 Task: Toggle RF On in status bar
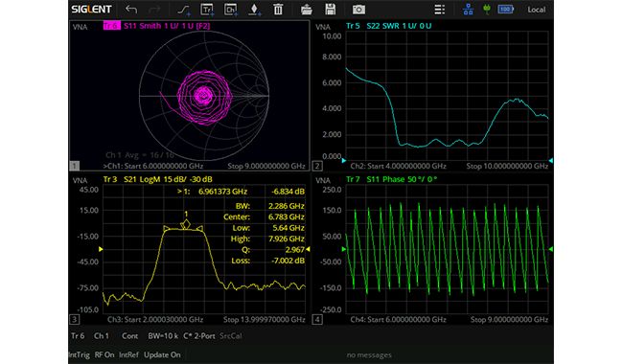pyautogui.click(x=104, y=354)
